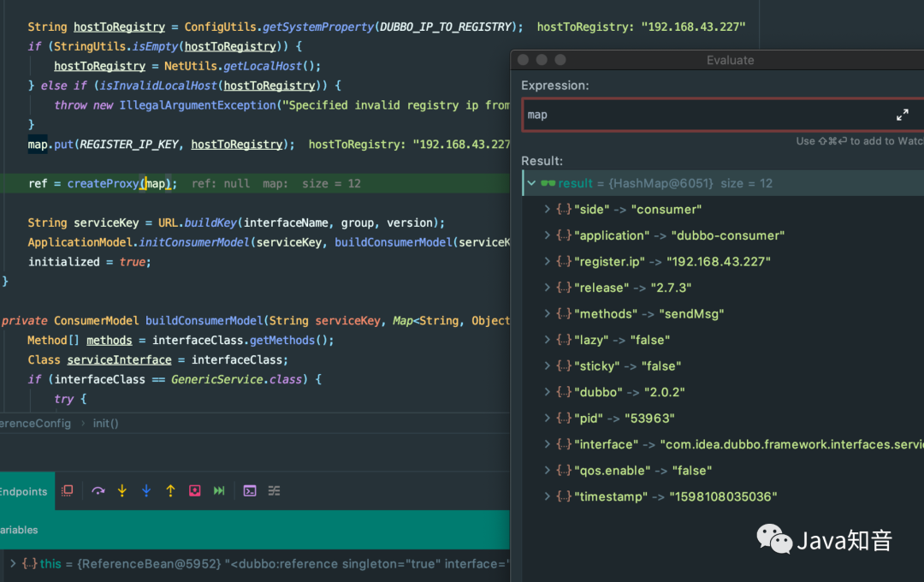The width and height of the screenshot is (924, 582).
Task: Expand the "side" -> "consumer" entry
Action: [547, 210]
